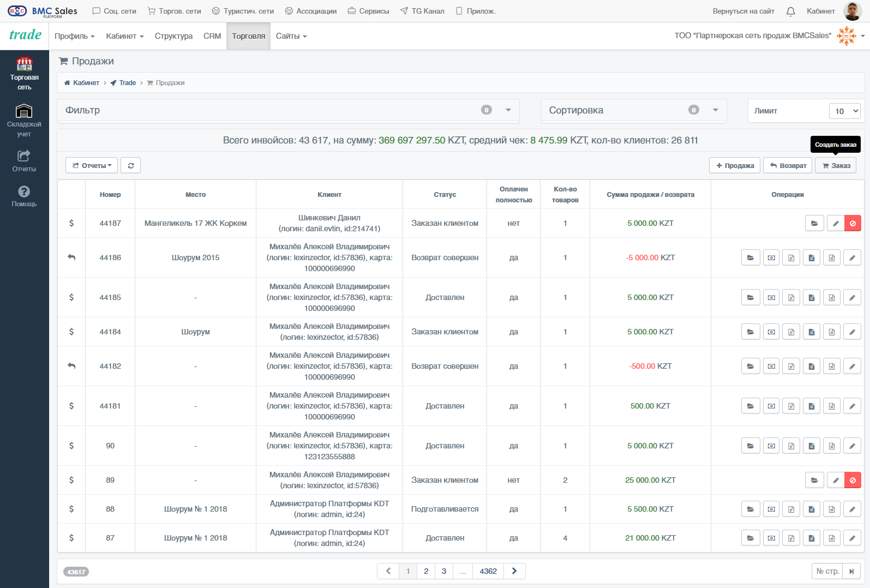Open the Сайты menu
This screenshot has width=870, height=588.
click(291, 36)
